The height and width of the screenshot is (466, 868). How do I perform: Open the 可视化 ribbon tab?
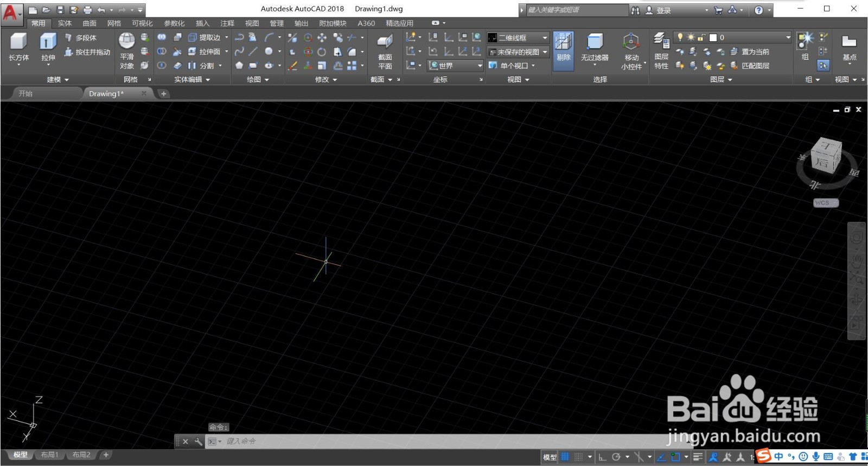[x=142, y=23]
